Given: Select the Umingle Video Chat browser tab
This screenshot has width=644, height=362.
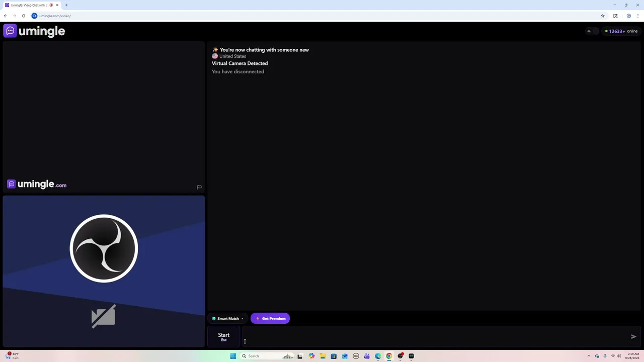Looking at the screenshot, I should pos(29,5).
